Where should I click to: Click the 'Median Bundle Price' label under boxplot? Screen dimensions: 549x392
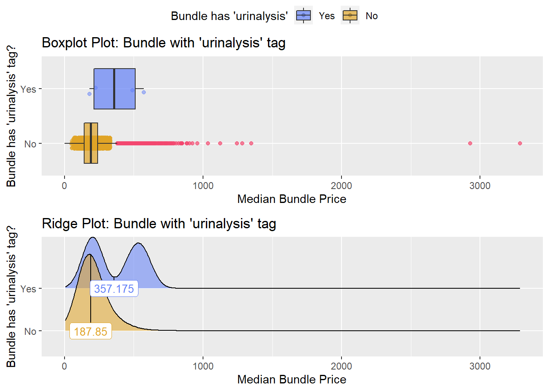click(292, 199)
